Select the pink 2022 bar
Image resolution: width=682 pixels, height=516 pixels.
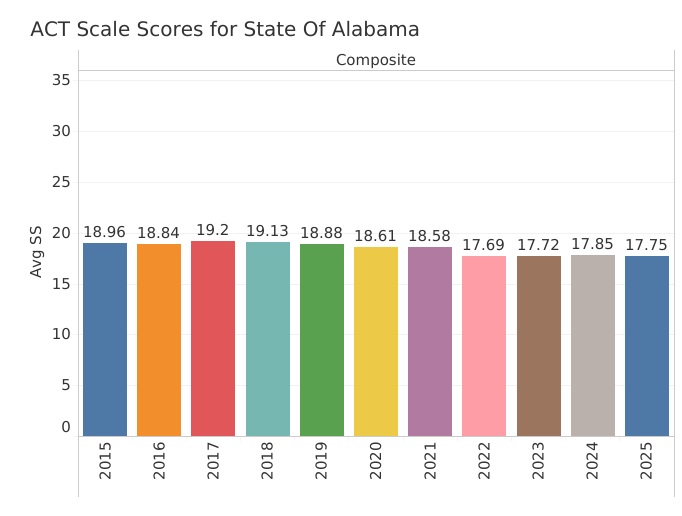tap(484, 346)
